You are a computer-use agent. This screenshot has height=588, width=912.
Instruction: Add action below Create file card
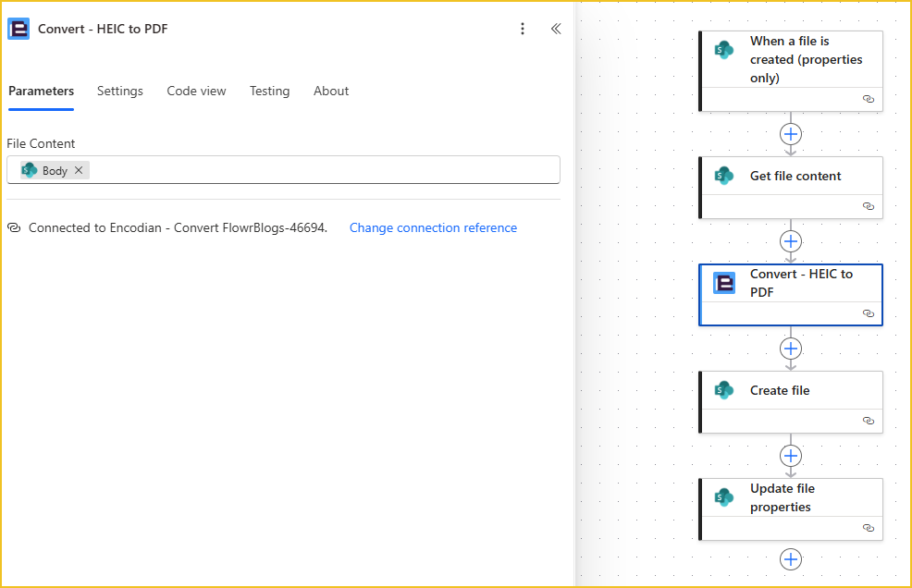791,456
